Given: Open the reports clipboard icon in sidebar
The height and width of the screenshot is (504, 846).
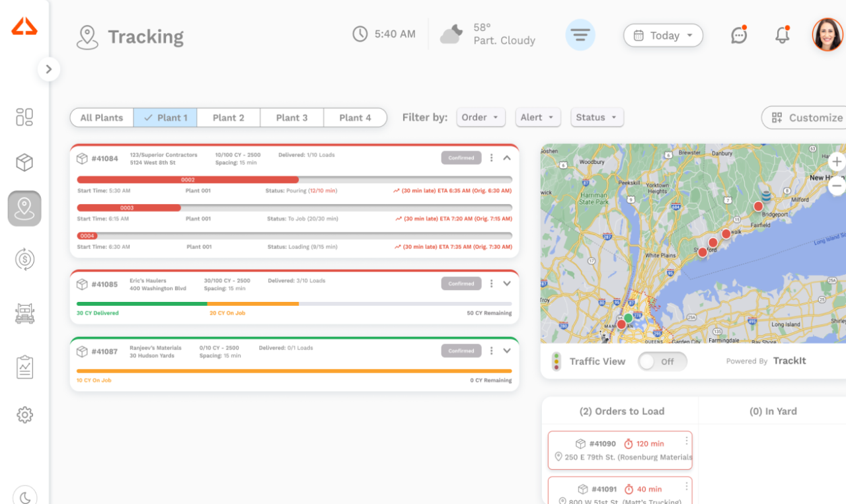Looking at the screenshot, I should [24, 367].
